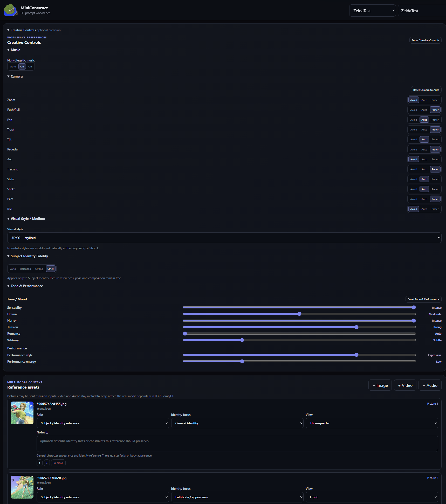Open Identity focus dropdown showing General identity
The width and height of the screenshot is (446, 504).
click(237, 423)
